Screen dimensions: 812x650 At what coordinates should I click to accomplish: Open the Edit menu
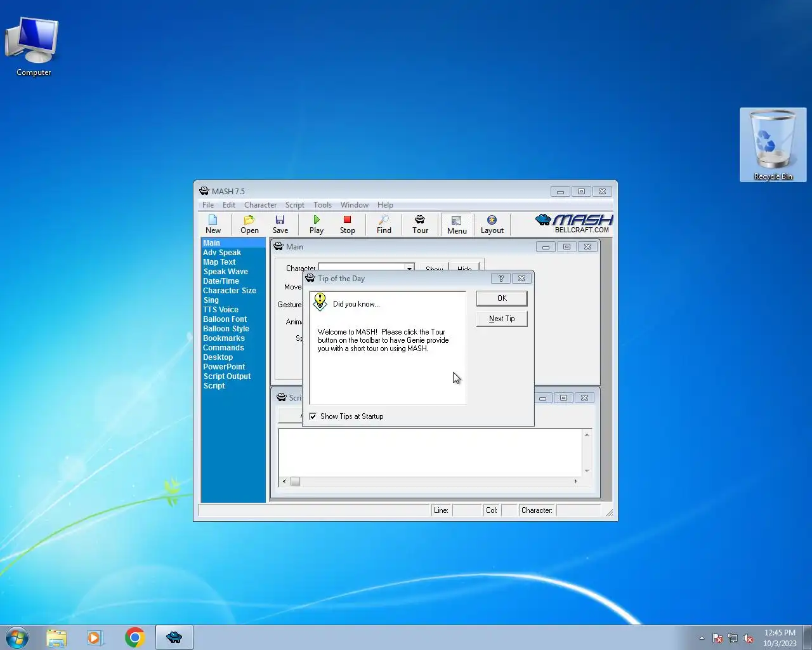coord(229,205)
